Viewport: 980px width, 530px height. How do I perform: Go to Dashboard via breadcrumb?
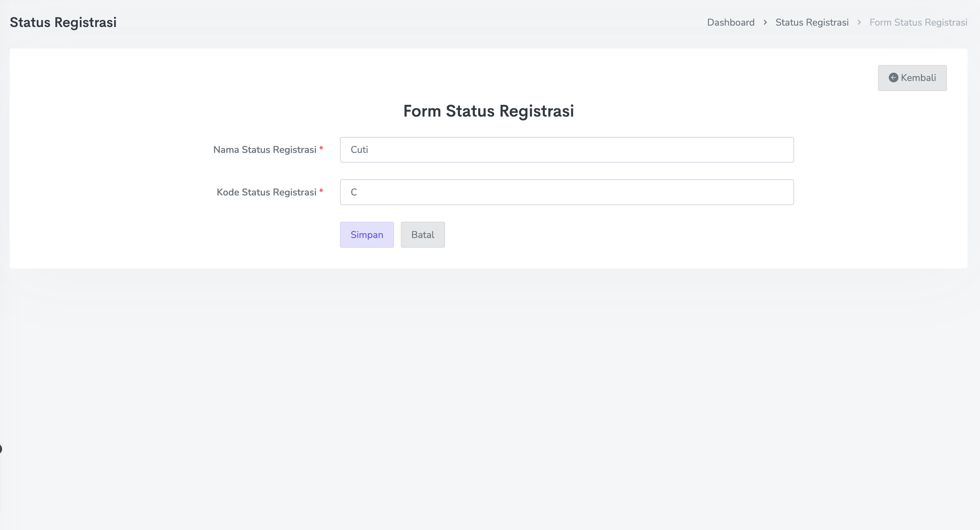(x=731, y=22)
